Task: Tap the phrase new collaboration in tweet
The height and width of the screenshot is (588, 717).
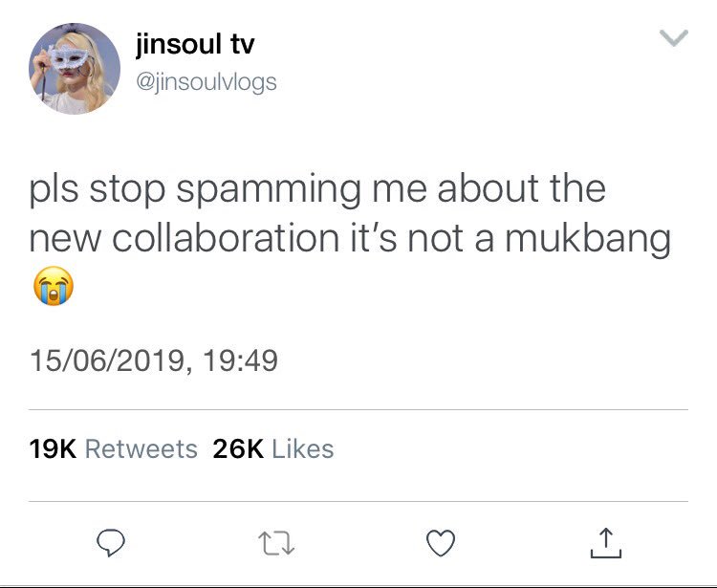Action: click(x=184, y=238)
